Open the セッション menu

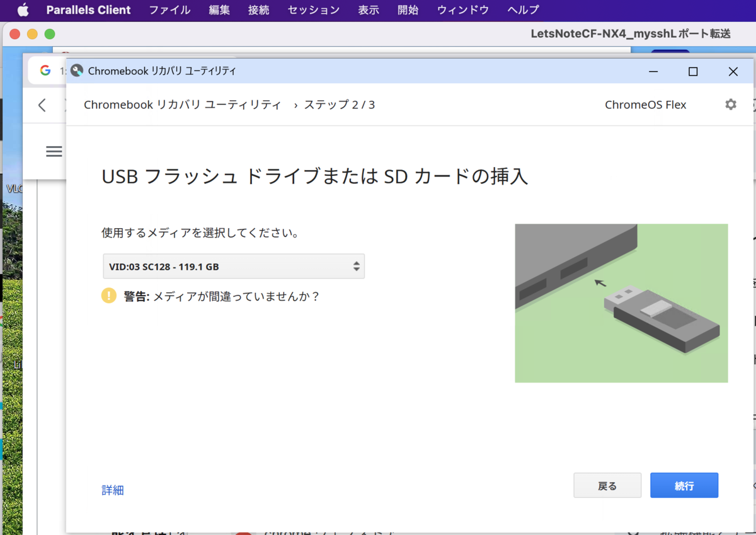(314, 10)
